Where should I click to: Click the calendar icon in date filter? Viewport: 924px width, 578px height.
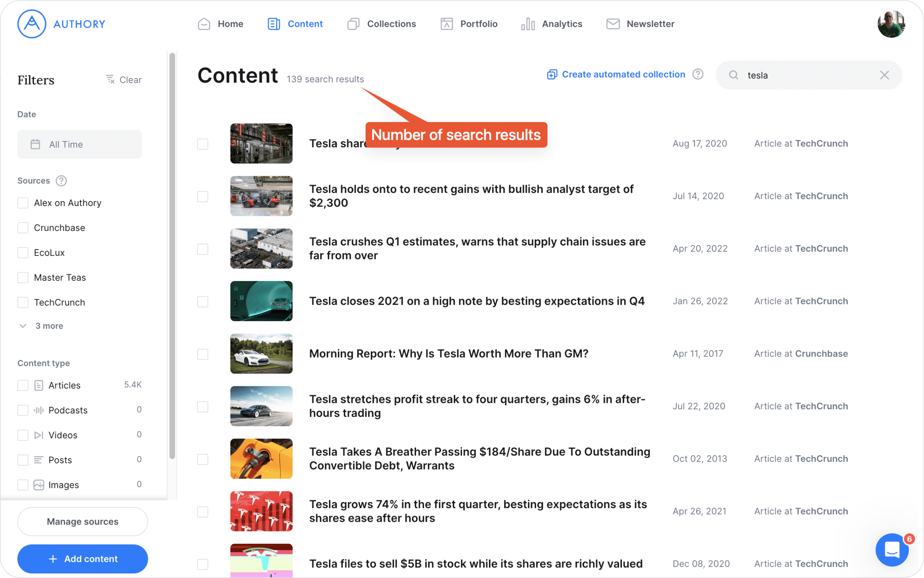click(35, 144)
